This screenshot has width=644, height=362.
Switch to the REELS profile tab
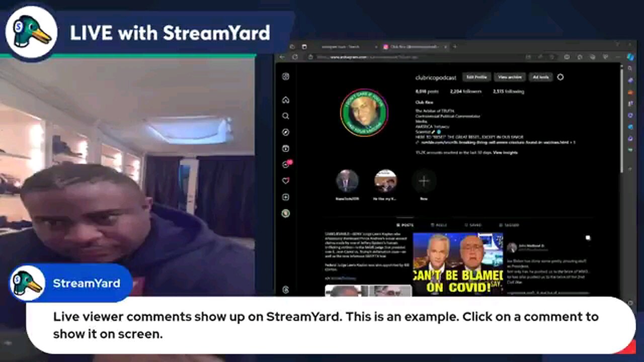tap(439, 225)
